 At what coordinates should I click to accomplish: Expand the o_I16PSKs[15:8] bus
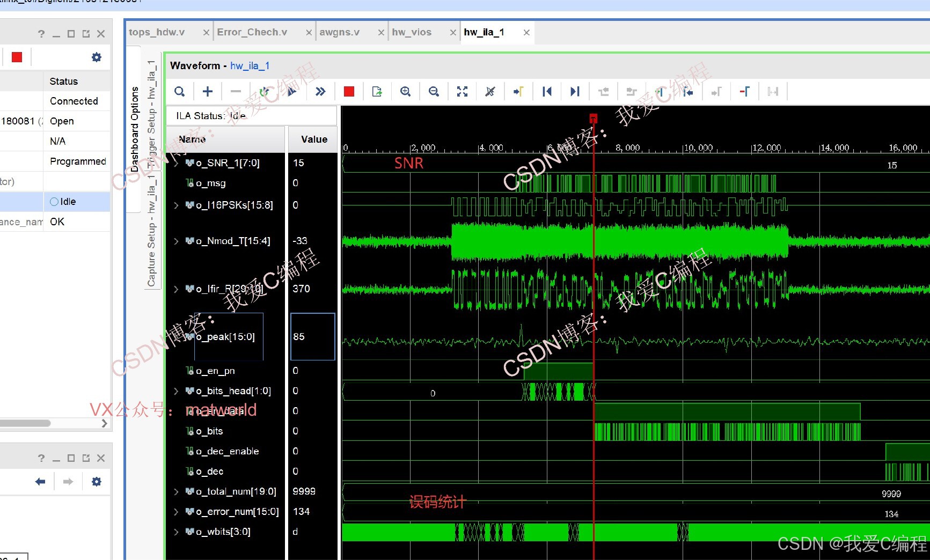176,205
